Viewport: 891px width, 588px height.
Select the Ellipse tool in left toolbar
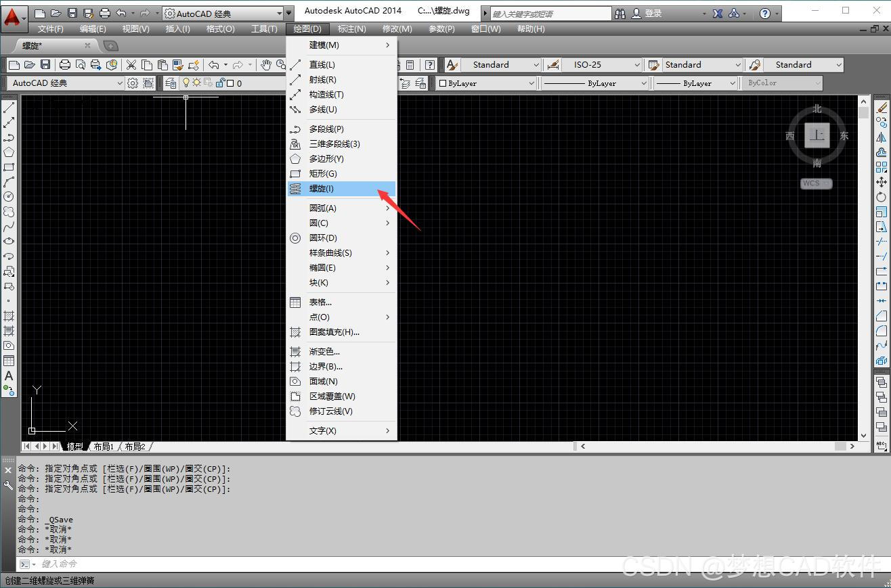9,242
